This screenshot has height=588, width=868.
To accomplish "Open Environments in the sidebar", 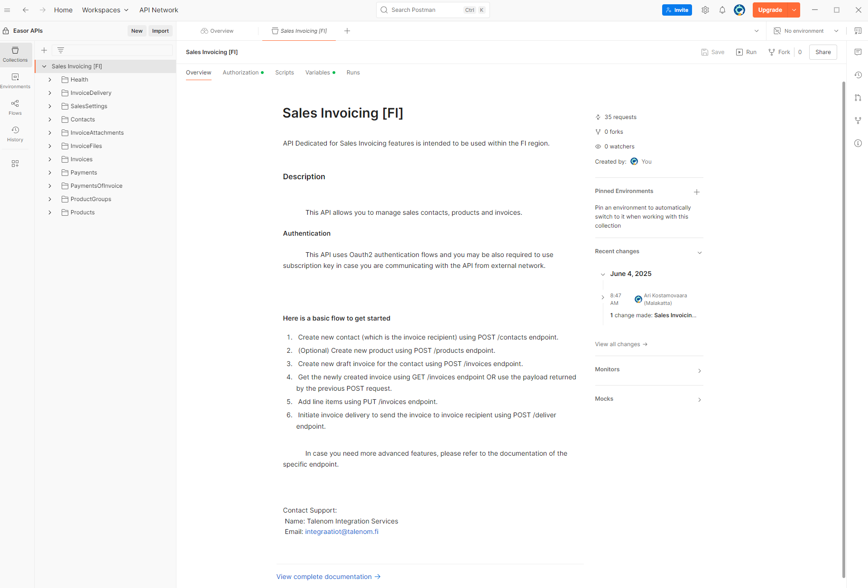I will click(x=15, y=81).
